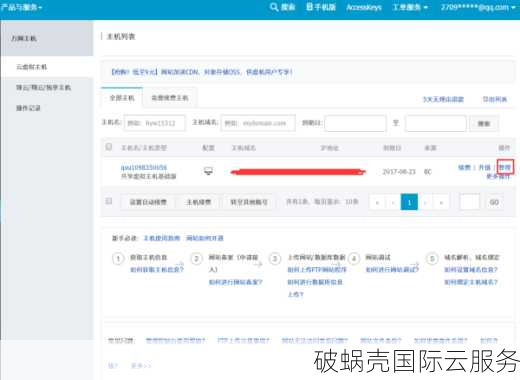Click the 2017-08-23 expiry date cell
This screenshot has height=380, width=520.
(x=399, y=172)
